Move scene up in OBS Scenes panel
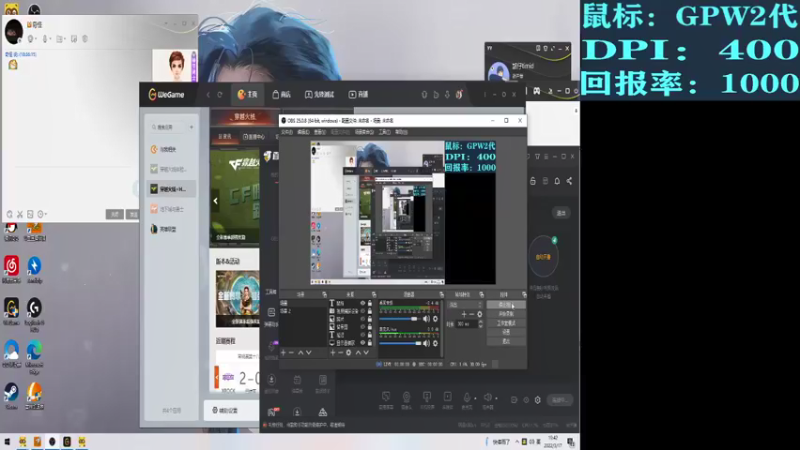This screenshot has width=800, height=450. [x=301, y=353]
